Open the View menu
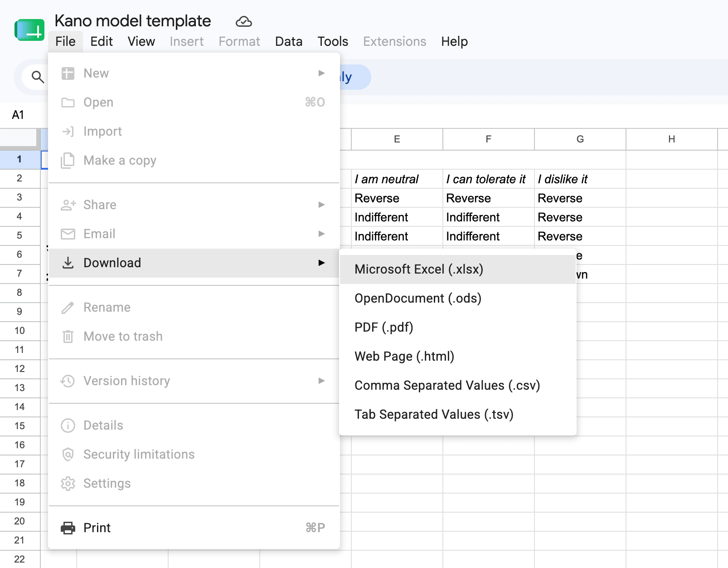 141,42
